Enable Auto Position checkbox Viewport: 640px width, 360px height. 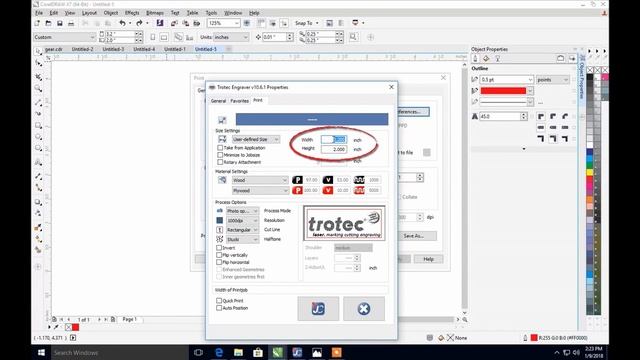click(219, 308)
